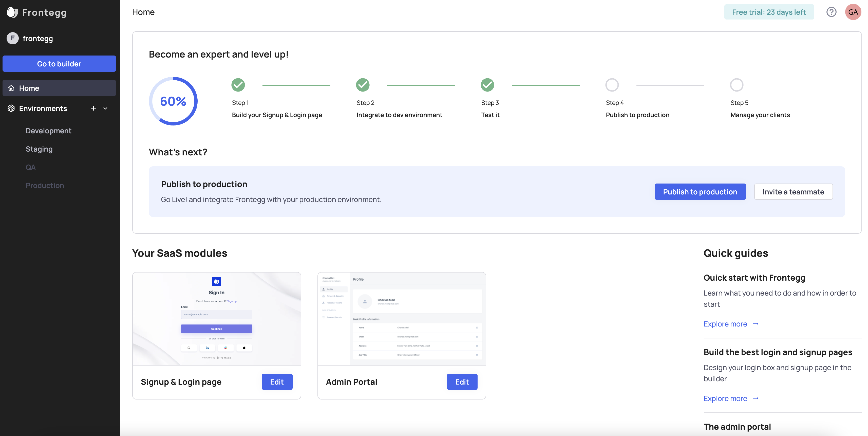This screenshot has height=436, width=868.
Task: Open the Development environment item
Action: (x=49, y=131)
